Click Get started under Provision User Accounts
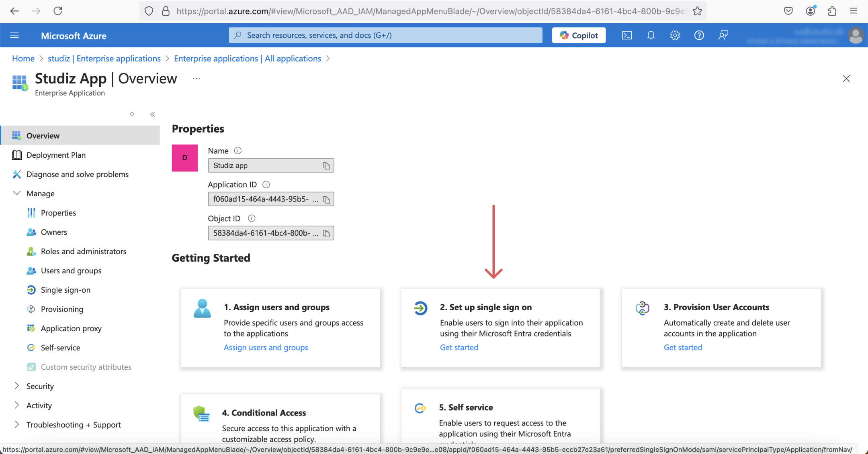This screenshot has width=868, height=454. 683,347
